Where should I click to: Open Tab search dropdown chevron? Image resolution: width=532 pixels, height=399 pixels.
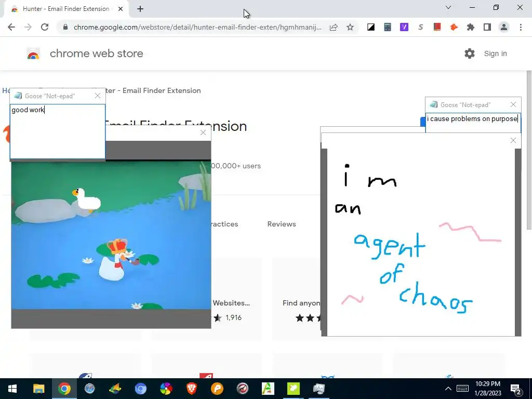click(448, 7)
